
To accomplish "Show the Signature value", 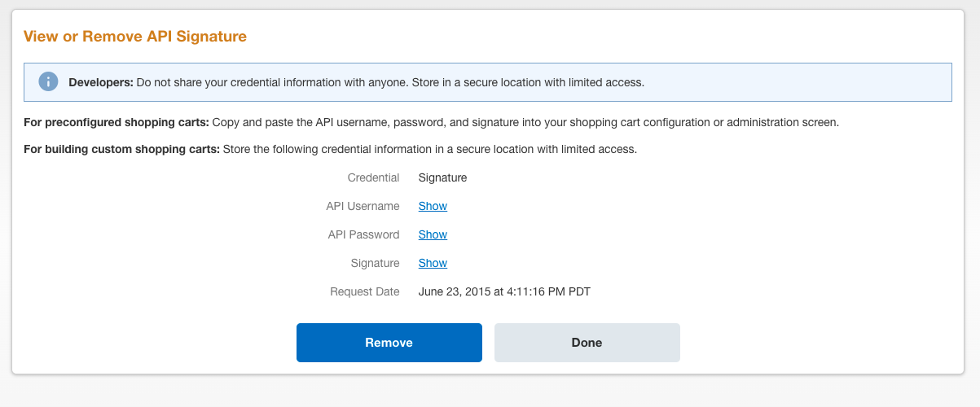I will pos(433,263).
